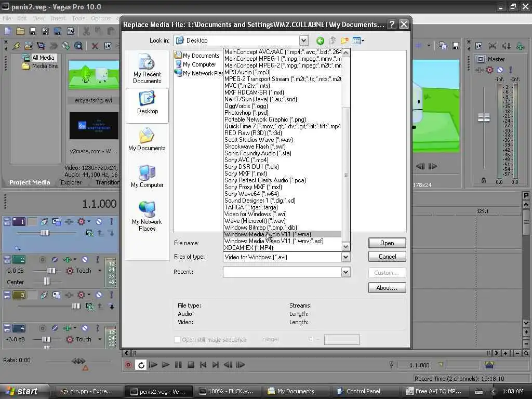Click the Vegas Open project toolbar icon

coord(20,32)
